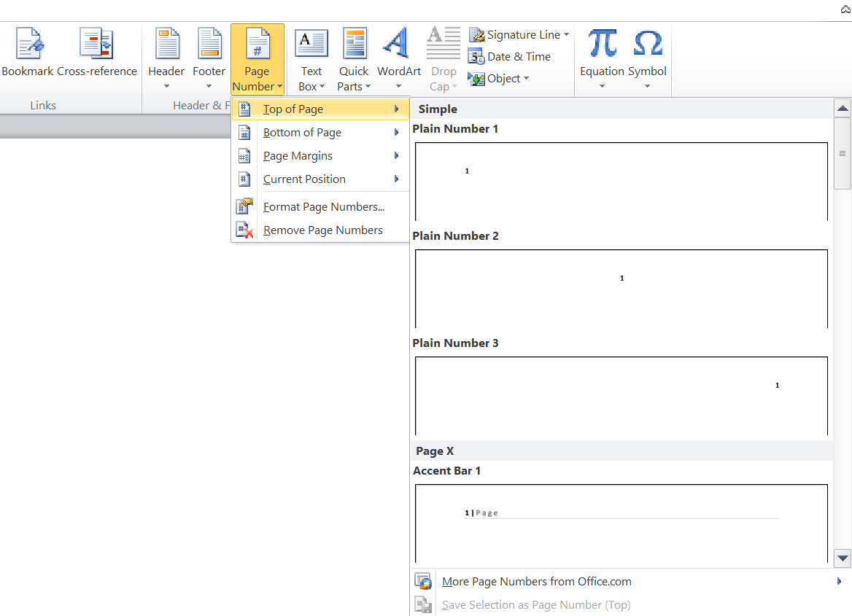Select the Plain Number 1 preview
Image resolution: width=852 pixels, height=616 pixels.
click(x=621, y=182)
